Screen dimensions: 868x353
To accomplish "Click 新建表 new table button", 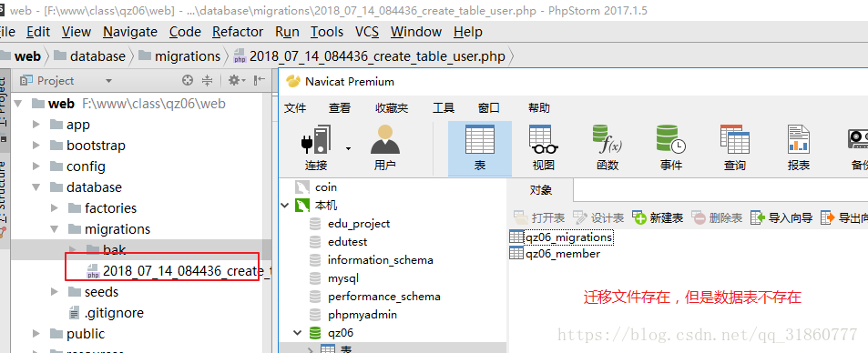I will tap(658, 218).
